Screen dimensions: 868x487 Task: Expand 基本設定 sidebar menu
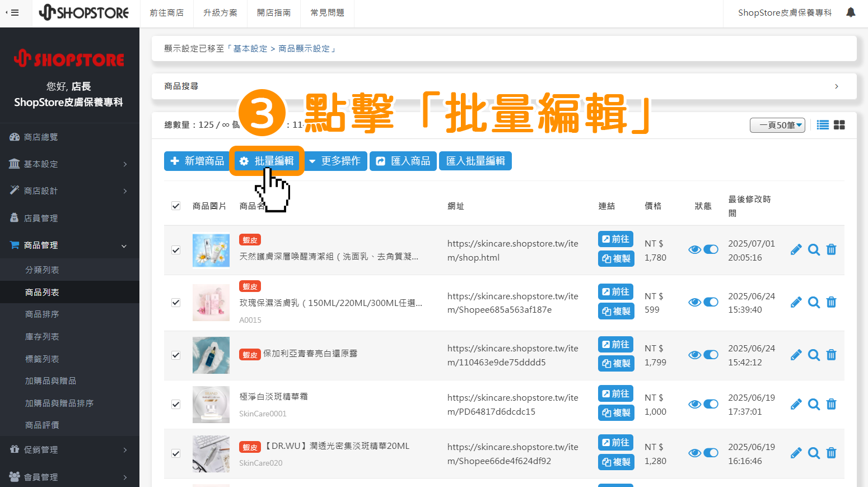pos(69,164)
